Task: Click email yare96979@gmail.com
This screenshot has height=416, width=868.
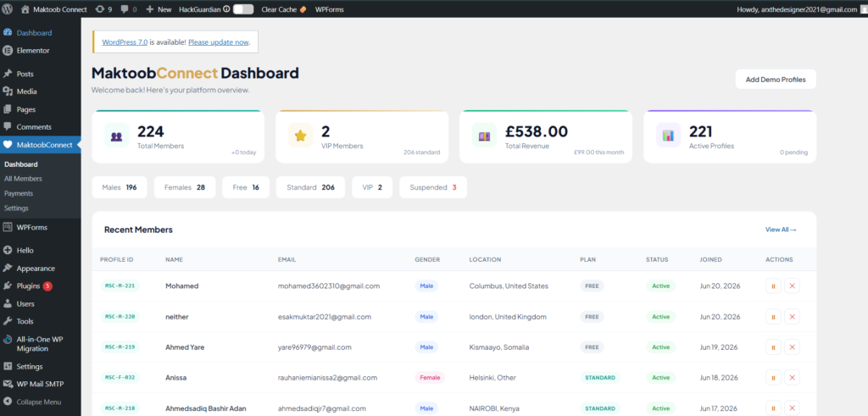Action: coord(314,347)
